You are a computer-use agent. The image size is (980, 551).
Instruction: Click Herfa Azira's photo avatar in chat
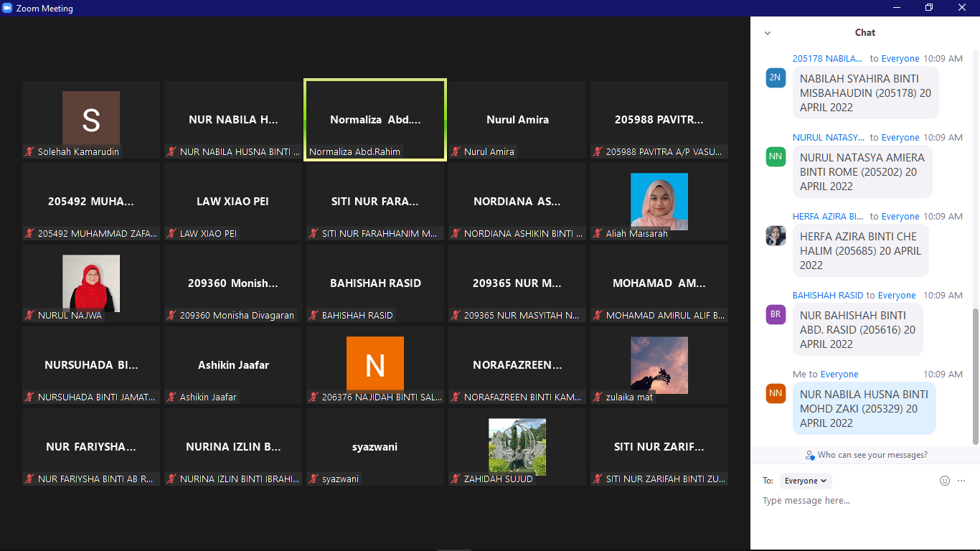(776, 235)
